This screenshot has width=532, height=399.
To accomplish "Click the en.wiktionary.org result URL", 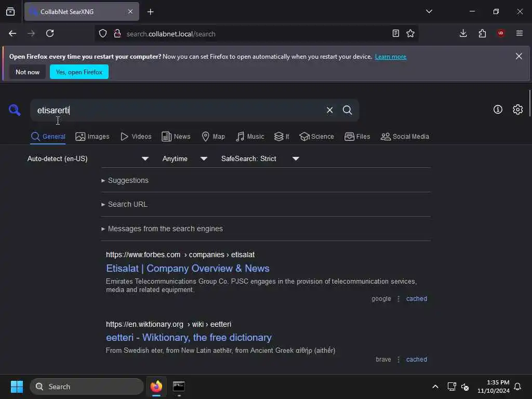I will (168, 324).
